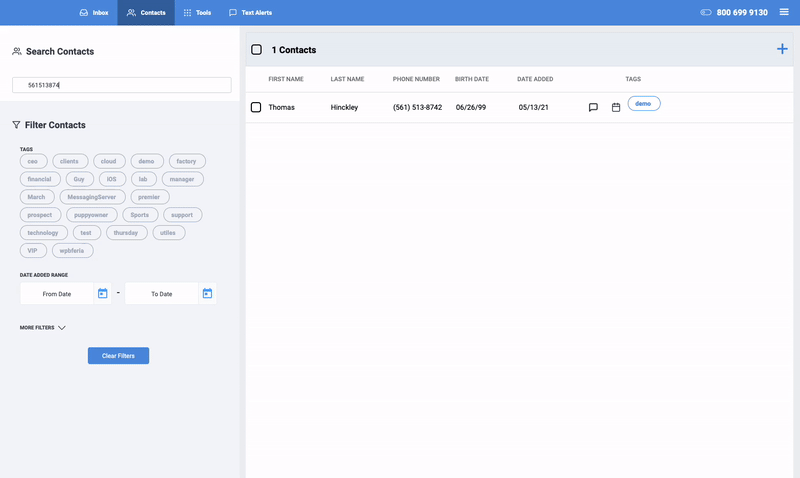Filter by the manager tag

click(182, 179)
